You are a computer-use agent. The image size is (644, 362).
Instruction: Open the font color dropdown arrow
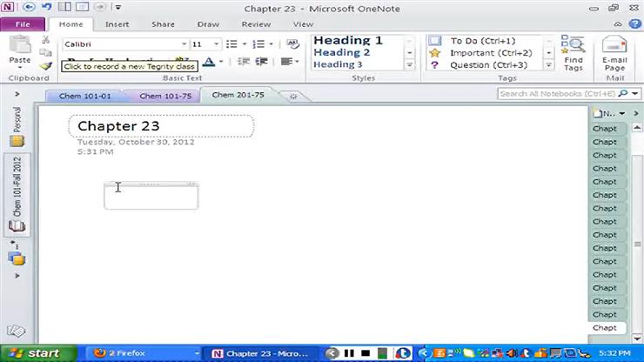[x=221, y=62]
